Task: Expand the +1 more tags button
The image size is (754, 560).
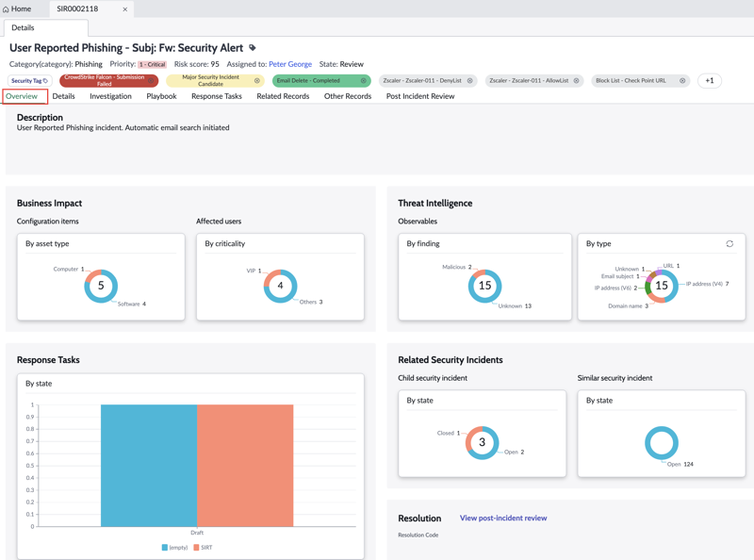Action: pos(710,81)
